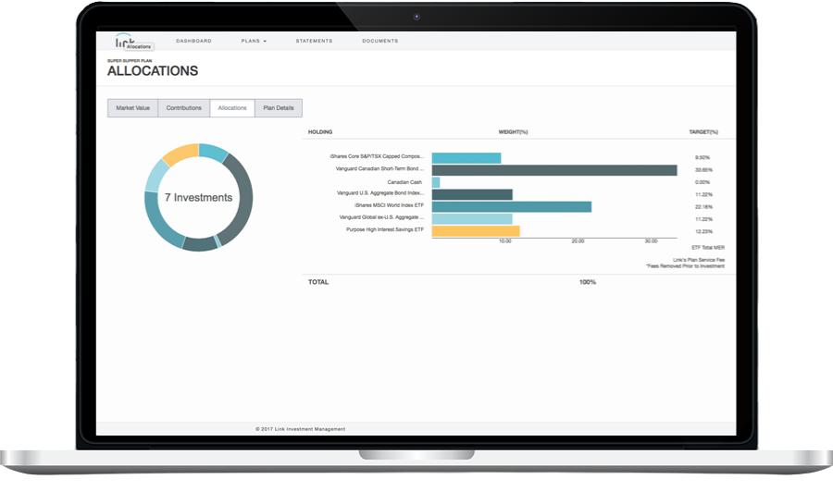Image resolution: width=833 pixels, height=504 pixels.
Task: Click the Vanguard U.S. Aggregate Bond bar
Action: (x=472, y=194)
